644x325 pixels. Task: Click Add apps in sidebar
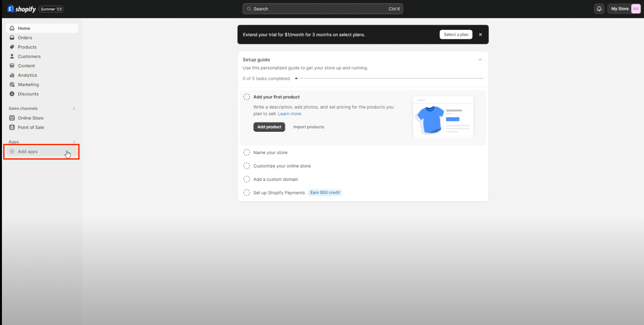click(42, 151)
